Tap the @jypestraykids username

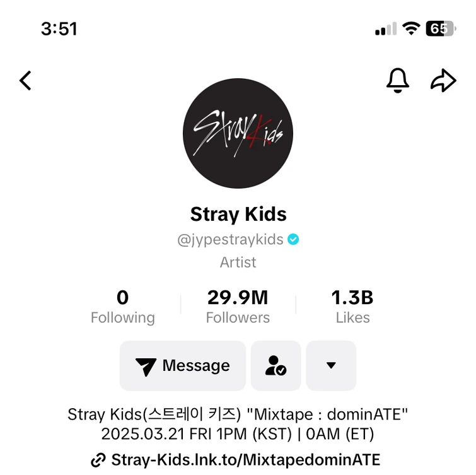pyautogui.click(x=230, y=240)
